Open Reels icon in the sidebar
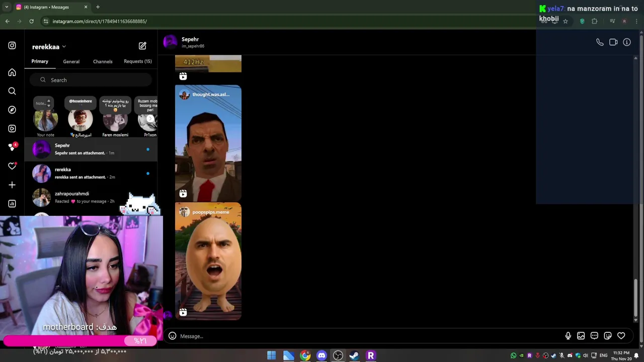This screenshot has height=362, width=644. (x=12, y=128)
